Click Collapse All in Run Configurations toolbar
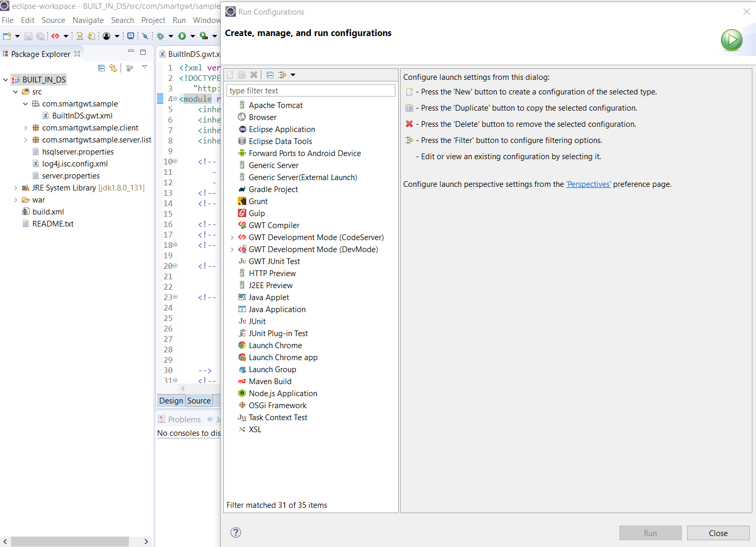756x547 pixels. 270,75
